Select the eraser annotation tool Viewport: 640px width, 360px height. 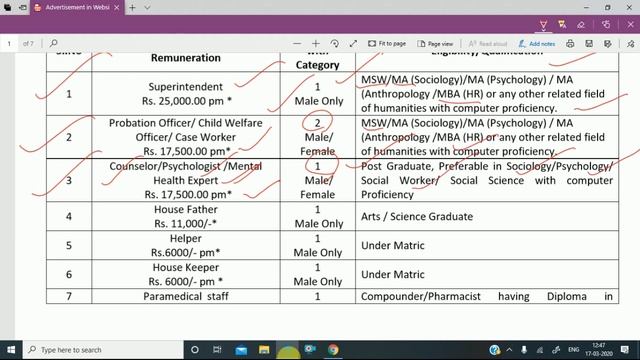[x=581, y=25]
